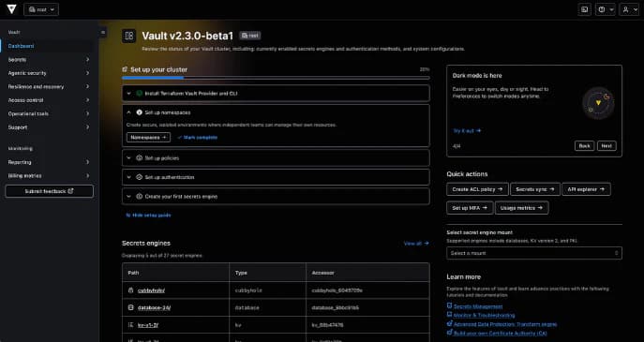The height and width of the screenshot is (342, 644).
Task: Click the Back button in announcement card
Action: (x=584, y=146)
